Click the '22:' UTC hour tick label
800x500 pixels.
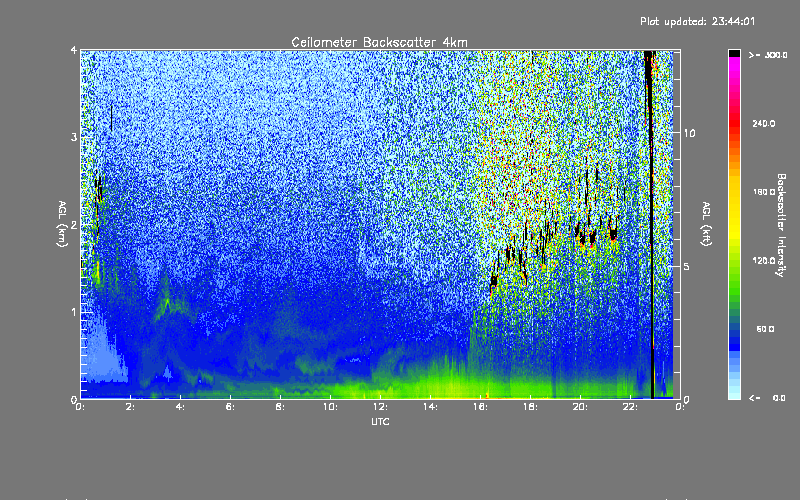coord(630,407)
